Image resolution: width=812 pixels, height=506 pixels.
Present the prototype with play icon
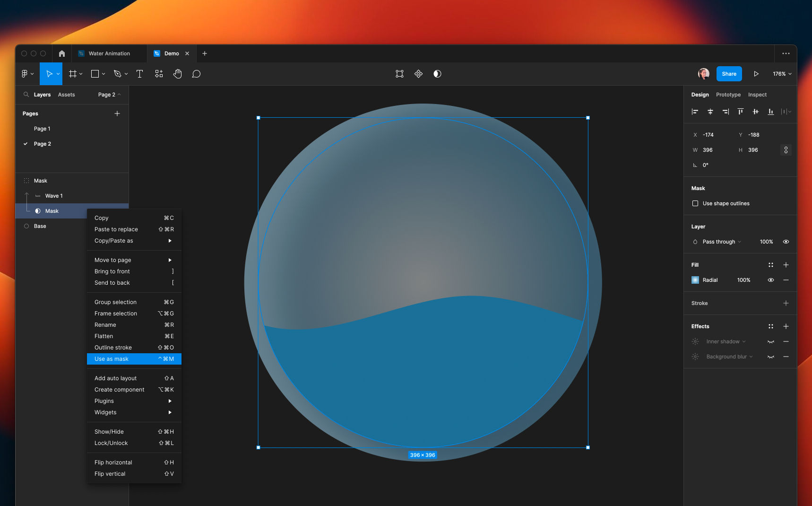point(756,74)
